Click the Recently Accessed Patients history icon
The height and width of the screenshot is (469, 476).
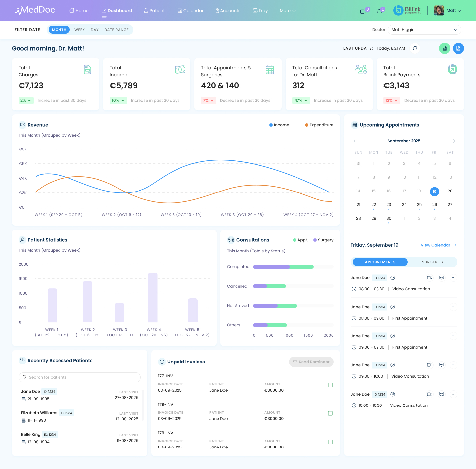pyautogui.click(x=22, y=361)
